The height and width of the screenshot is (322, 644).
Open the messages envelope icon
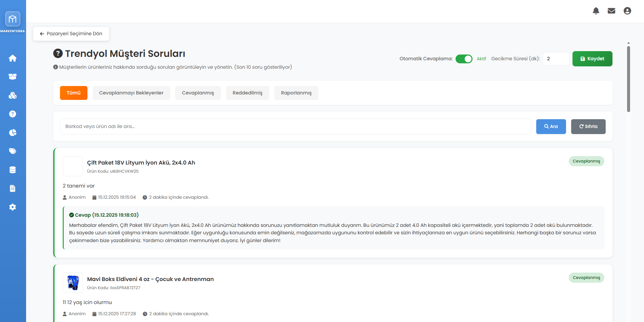coord(611,11)
